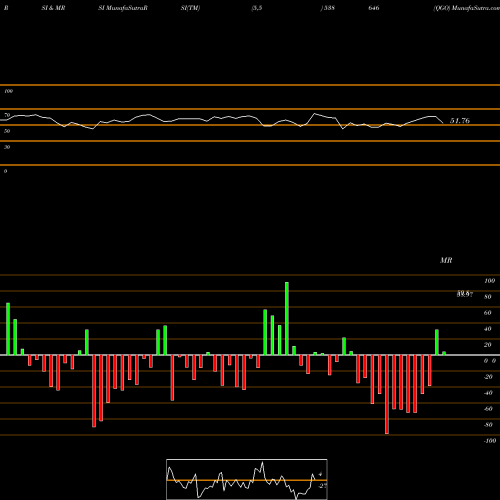
Task: Click the RSI axis label 70
Action: coord(7,115)
